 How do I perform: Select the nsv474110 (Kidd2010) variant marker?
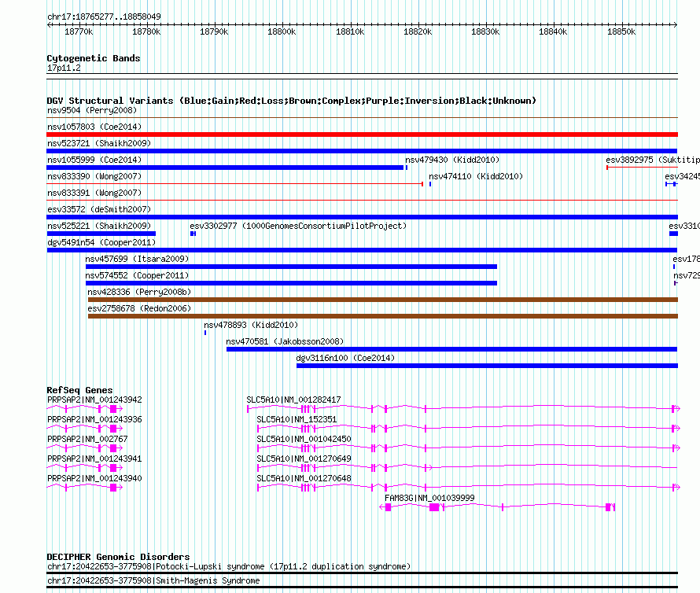430,184
